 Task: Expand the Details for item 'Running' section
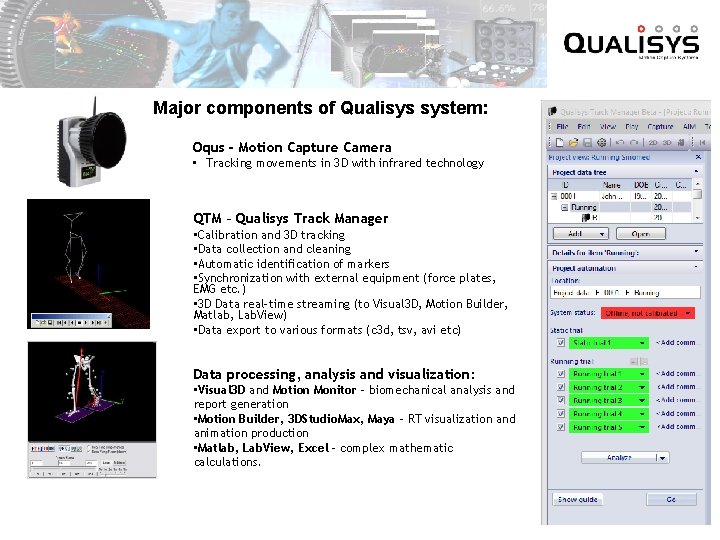tap(696, 252)
